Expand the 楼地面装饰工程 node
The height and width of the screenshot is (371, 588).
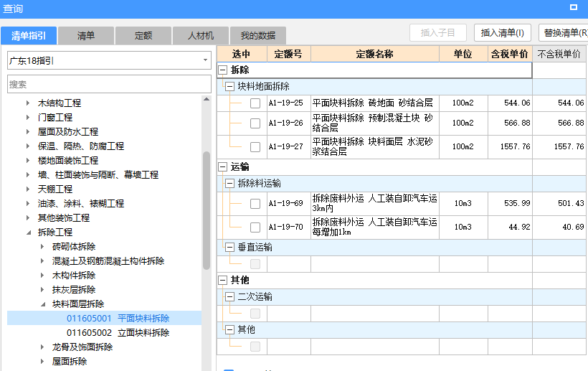28,161
